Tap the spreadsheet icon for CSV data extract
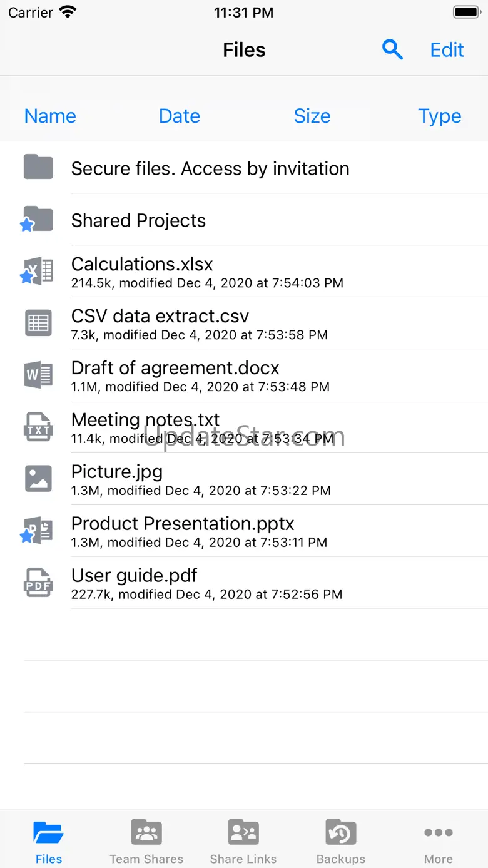The width and height of the screenshot is (488, 868). (x=38, y=323)
